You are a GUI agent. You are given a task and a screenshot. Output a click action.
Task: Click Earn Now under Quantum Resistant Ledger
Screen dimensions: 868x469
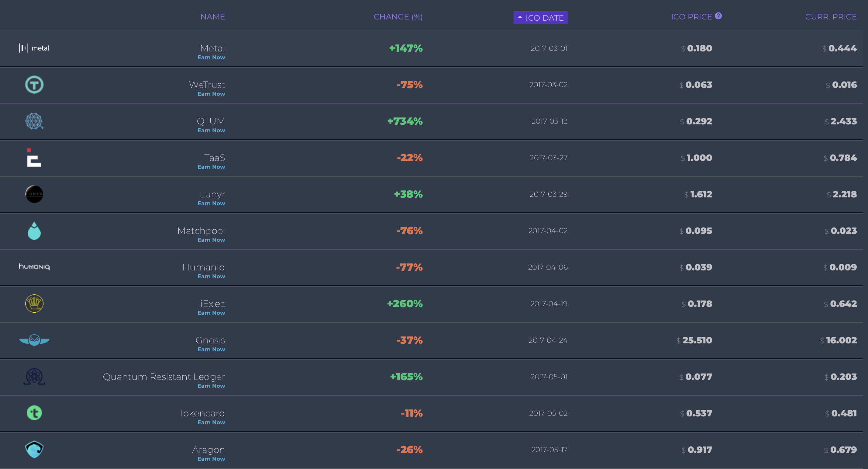pyautogui.click(x=211, y=386)
